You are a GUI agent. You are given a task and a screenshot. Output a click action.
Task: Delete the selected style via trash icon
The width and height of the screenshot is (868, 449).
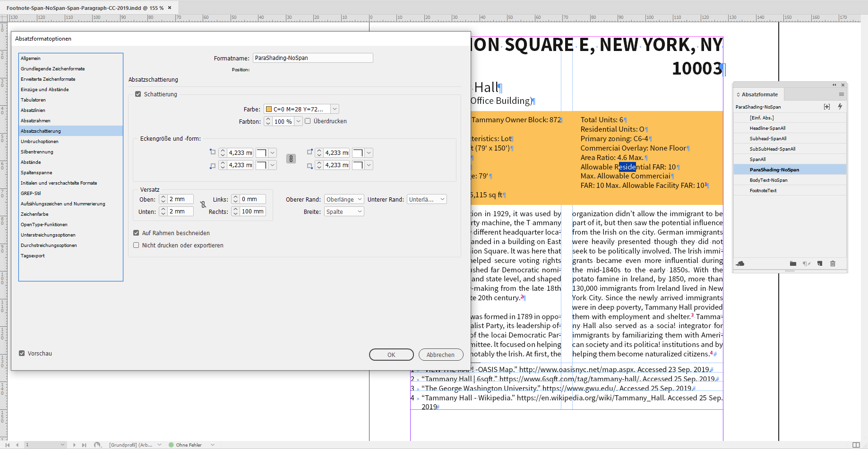[x=833, y=263]
